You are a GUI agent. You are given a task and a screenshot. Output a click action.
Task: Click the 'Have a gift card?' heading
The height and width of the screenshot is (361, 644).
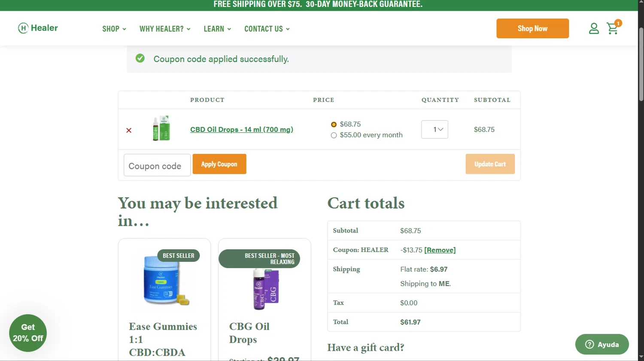pos(366,347)
